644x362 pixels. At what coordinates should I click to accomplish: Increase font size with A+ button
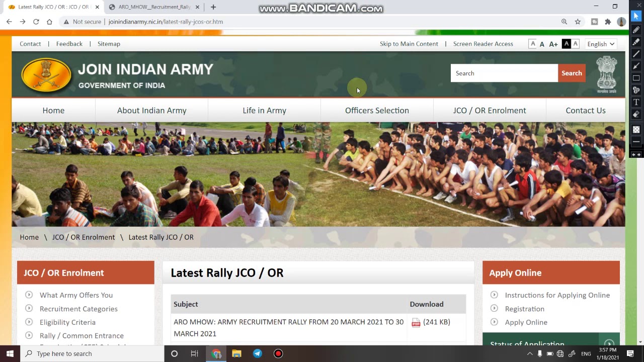[553, 44]
